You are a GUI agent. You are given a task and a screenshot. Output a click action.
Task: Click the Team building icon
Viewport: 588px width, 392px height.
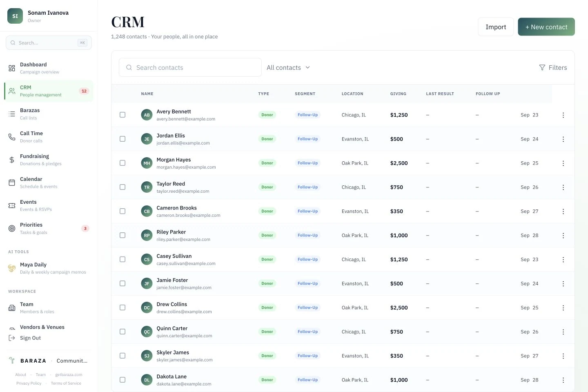pyautogui.click(x=12, y=308)
